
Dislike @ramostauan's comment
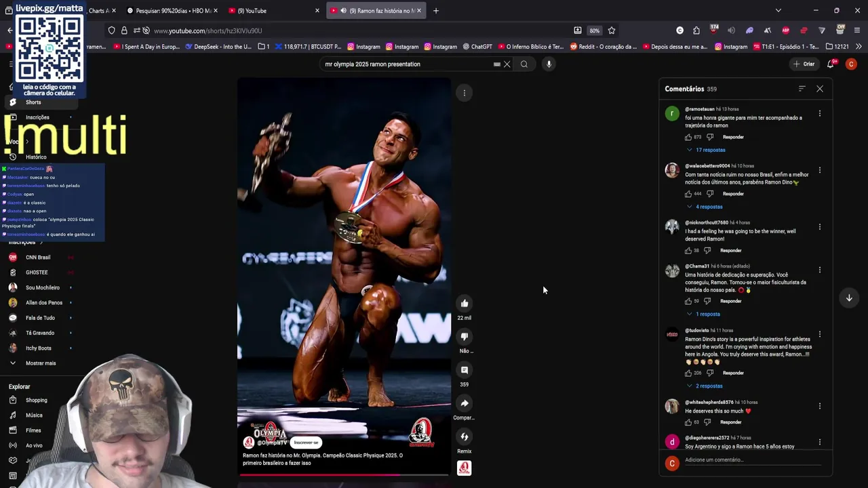pyautogui.click(x=710, y=137)
